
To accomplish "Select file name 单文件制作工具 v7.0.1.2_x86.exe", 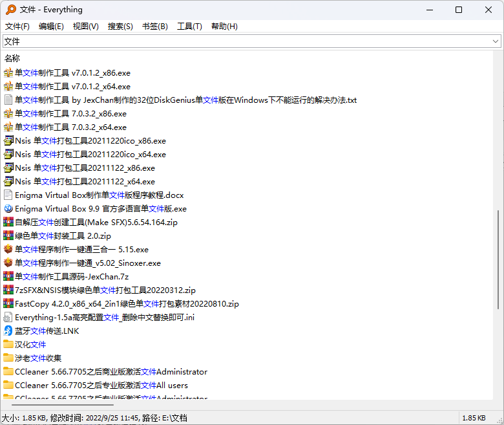I will tap(72, 73).
